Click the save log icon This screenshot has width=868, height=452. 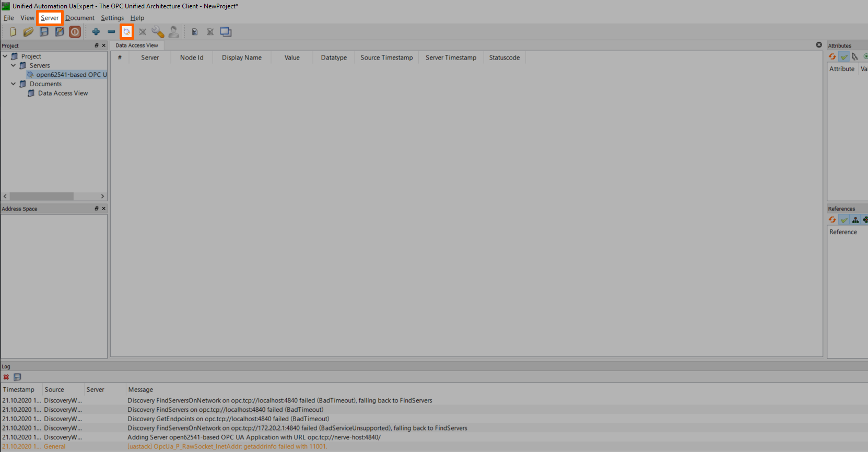(x=17, y=377)
